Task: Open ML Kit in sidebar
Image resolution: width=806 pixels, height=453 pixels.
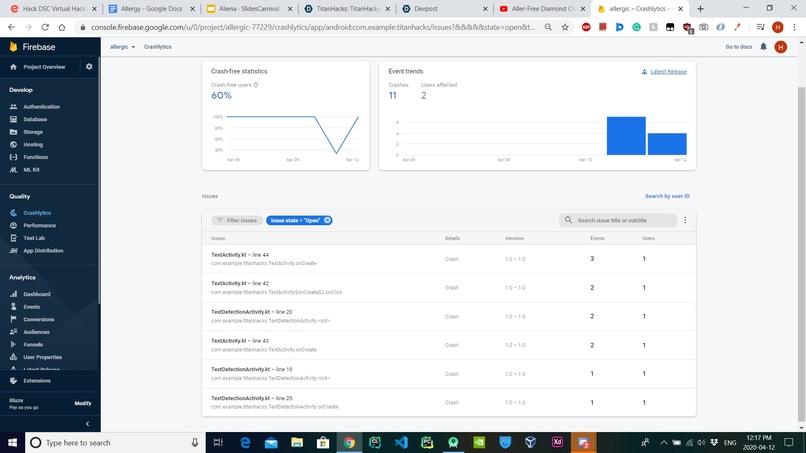Action: pos(31,170)
